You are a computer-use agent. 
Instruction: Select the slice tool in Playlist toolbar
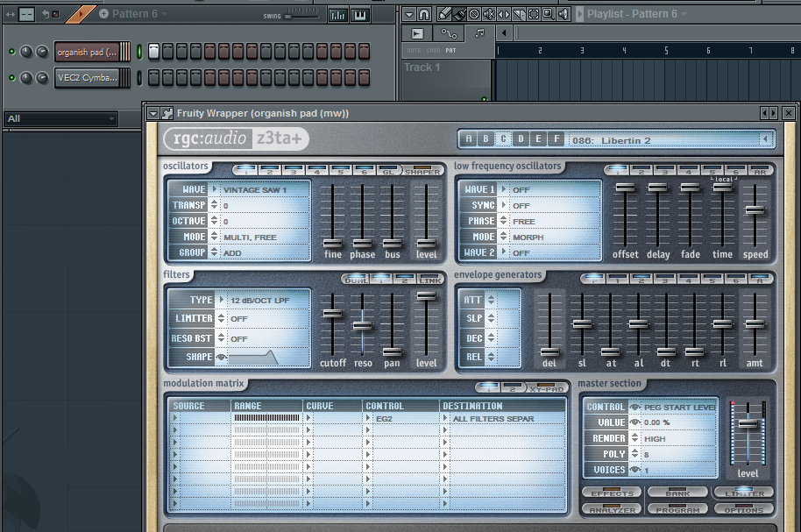(x=519, y=14)
